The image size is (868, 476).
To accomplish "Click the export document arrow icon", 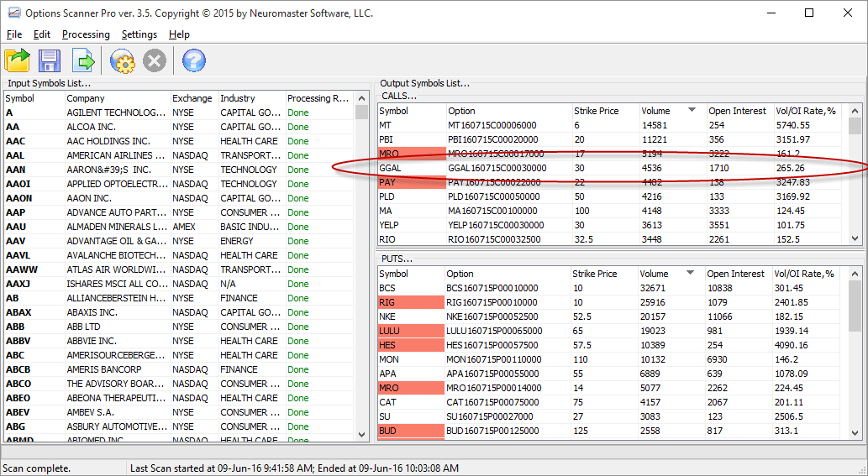I will coord(83,60).
